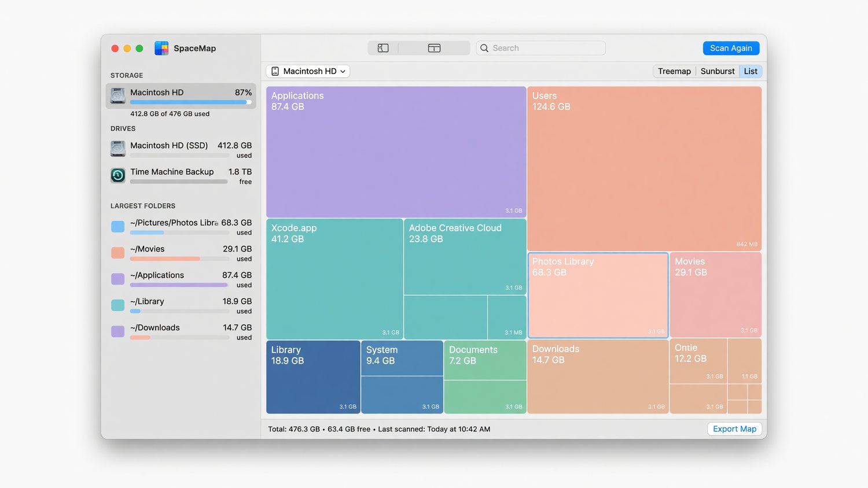Click the salmon ~/Movies folder swatch
This screenshot has width=868, height=488.
(x=117, y=253)
